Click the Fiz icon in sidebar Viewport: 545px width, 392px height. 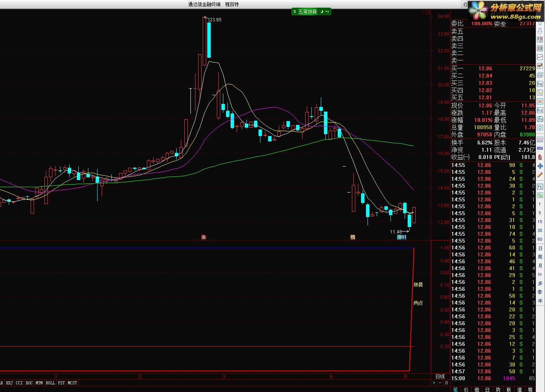540,110
